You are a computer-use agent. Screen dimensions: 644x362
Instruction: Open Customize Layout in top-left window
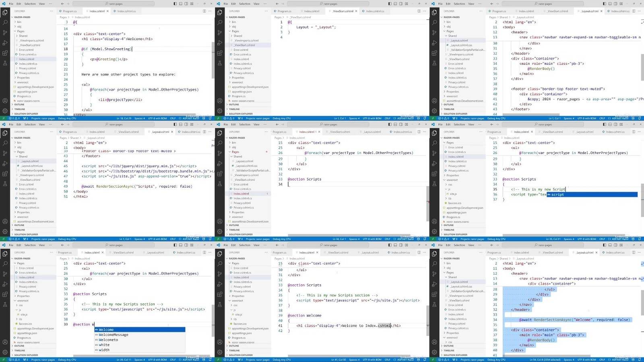[192, 4]
